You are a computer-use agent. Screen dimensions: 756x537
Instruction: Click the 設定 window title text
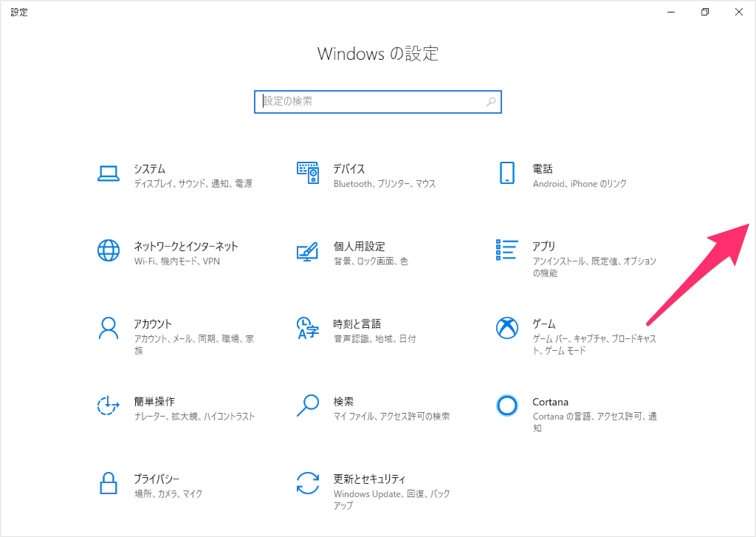[x=19, y=12]
